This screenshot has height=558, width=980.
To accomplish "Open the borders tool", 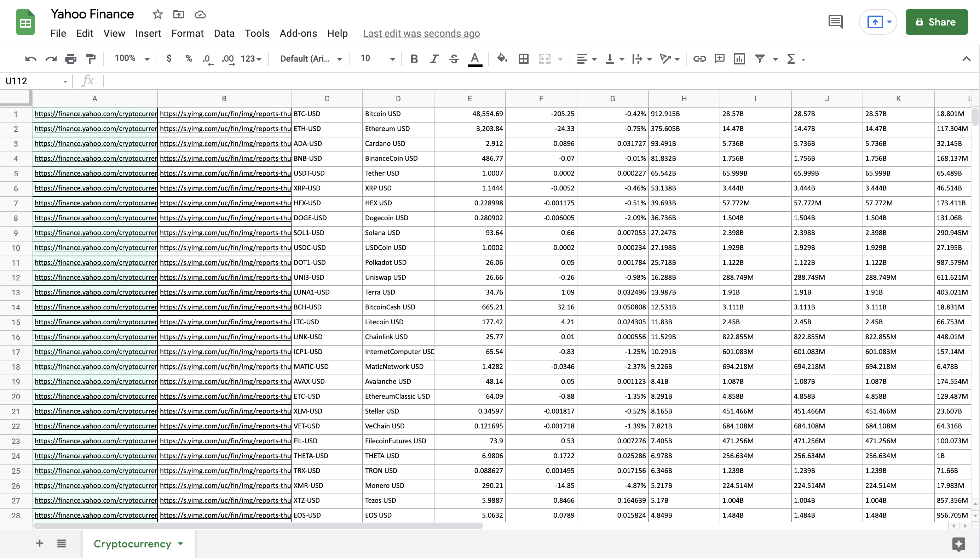I will tap(524, 59).
